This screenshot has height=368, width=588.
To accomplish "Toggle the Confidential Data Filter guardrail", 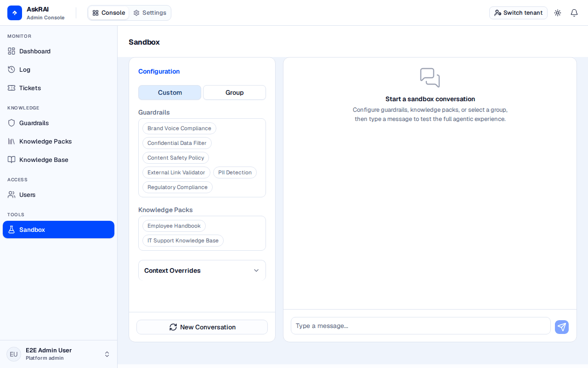I will click(x=177, y=143).
